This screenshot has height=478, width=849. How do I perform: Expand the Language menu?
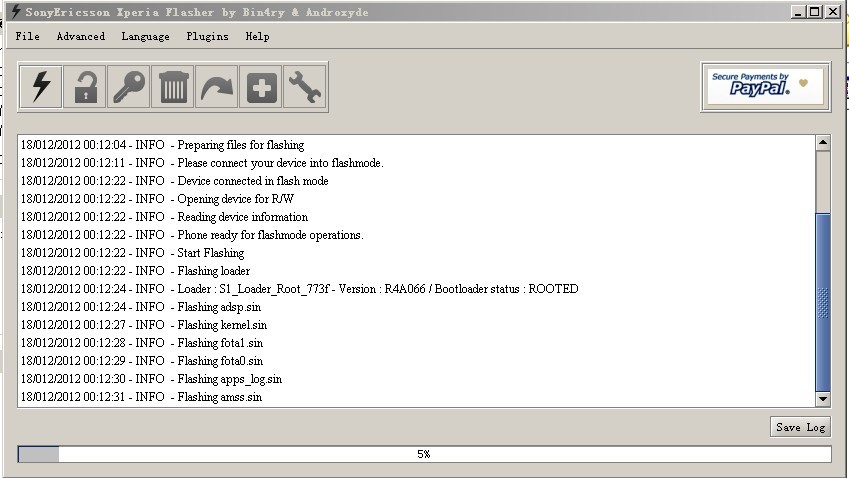tap(145, 36)
